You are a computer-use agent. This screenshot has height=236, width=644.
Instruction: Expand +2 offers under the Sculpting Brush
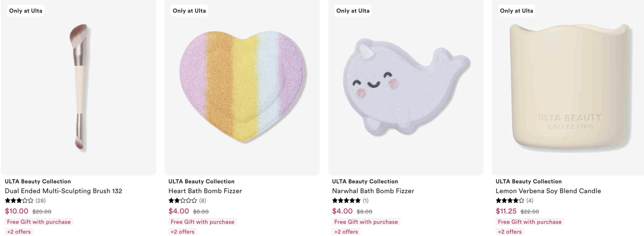click(x=19, y=232)
